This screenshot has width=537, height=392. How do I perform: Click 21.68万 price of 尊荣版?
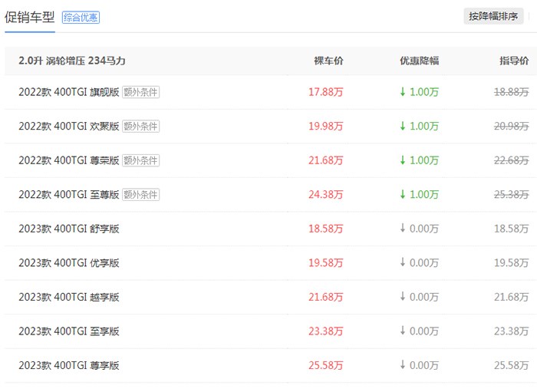coord(326,160)
